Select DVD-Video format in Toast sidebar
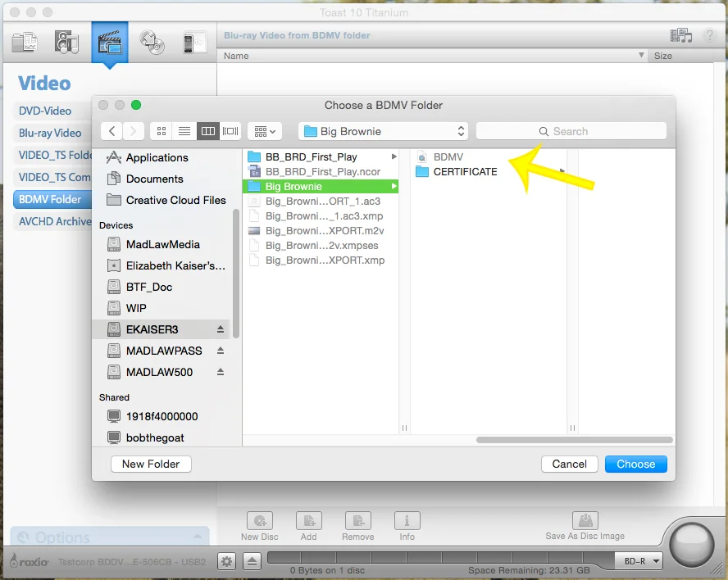 (x=45, y=111)
